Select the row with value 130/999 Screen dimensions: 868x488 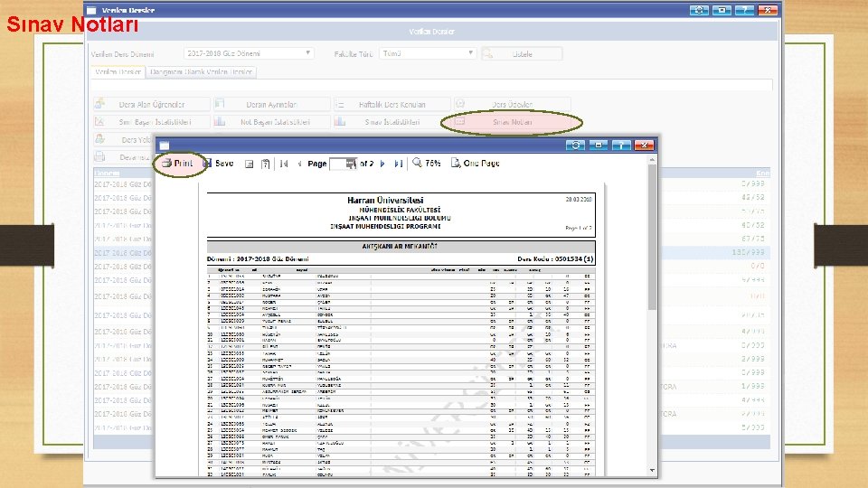pos(432,253)
